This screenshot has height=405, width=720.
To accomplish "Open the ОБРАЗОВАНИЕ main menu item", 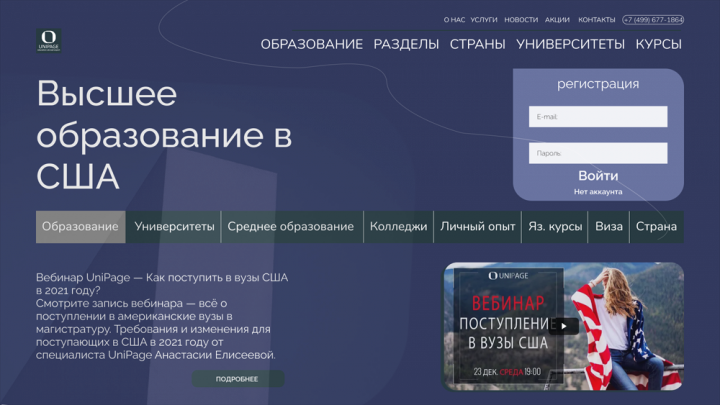I will (x=312, y=44).
